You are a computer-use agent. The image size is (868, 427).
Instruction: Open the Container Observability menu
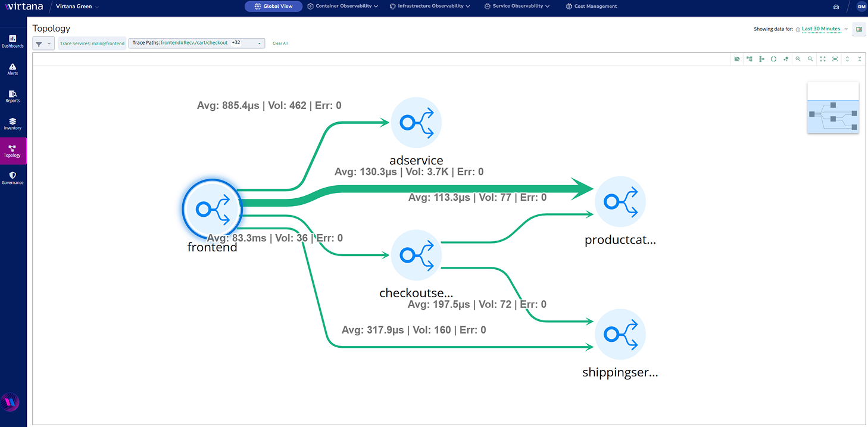pos(343,7)
